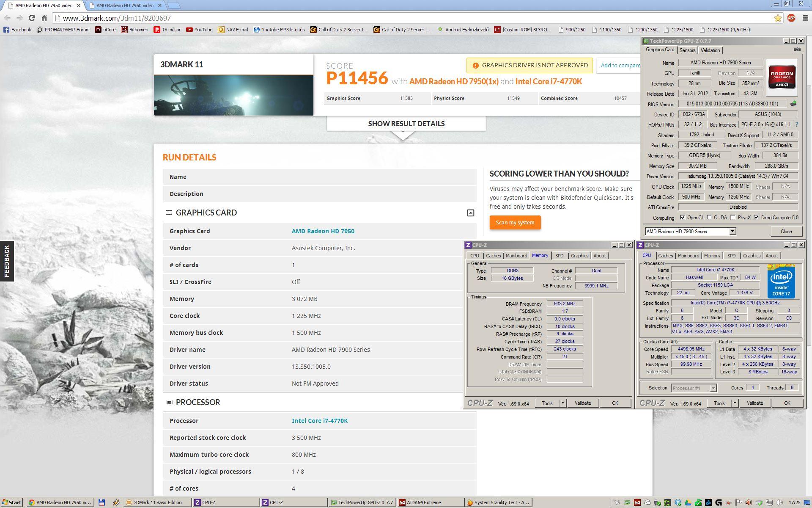The height and width of the screenshot is (508, 812).
Task: Click the Adblock Plus ABP icon
Action: point(791,18)
